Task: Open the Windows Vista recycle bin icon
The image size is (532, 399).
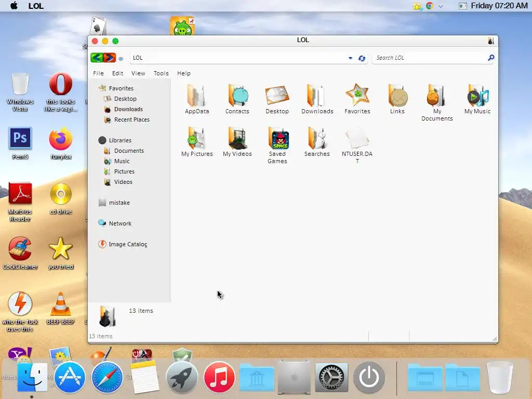Action: (x=20, y=92)
